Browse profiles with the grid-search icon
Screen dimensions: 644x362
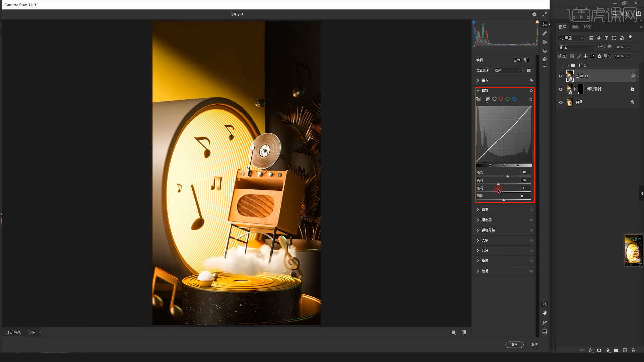tap(529, 70)
